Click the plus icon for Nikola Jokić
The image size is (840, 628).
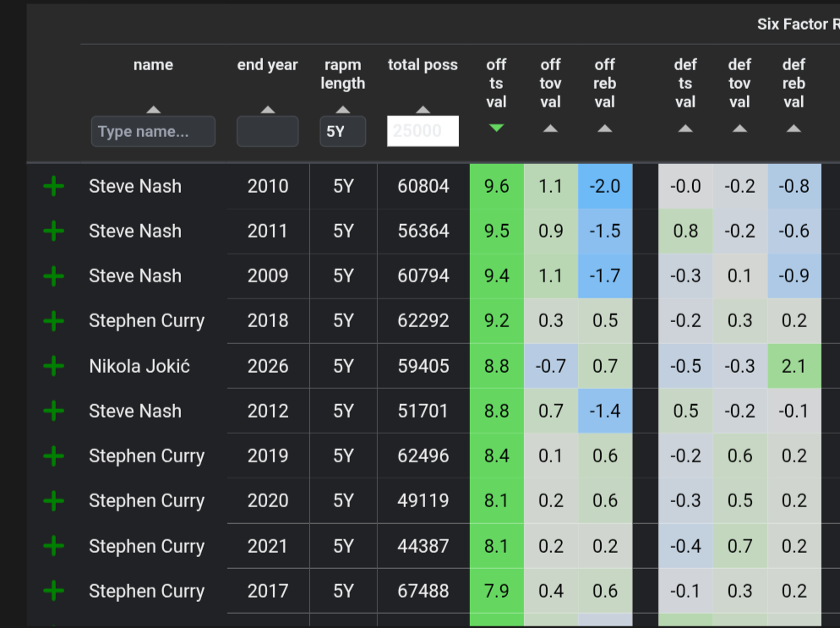pyautogui.click(x=53, y=367)
